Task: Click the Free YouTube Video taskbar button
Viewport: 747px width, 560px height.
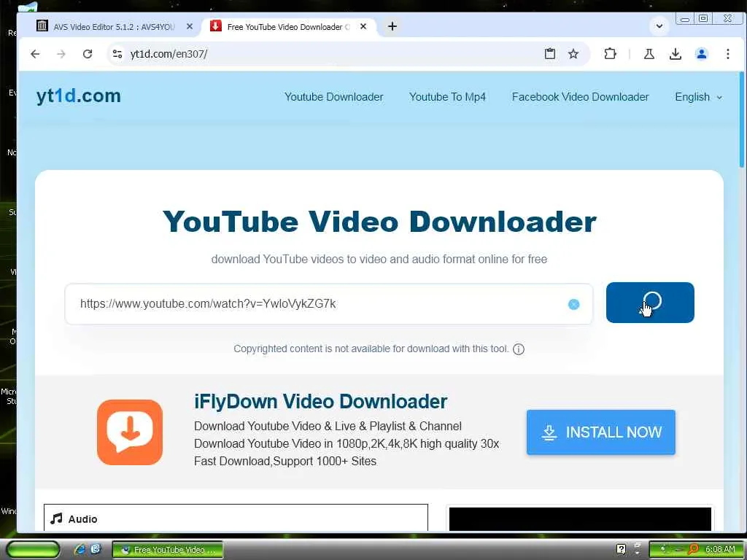Action: click(x=168, y=550)
